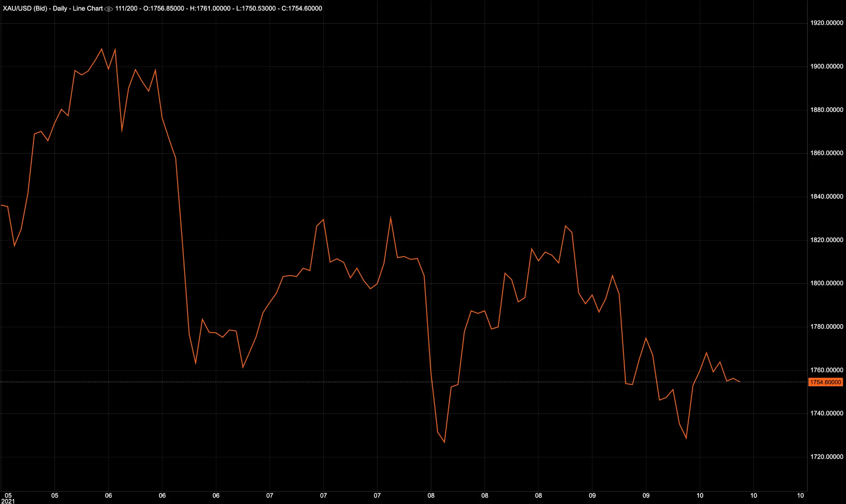The image size is (846, 504).
Task: Click the (Bid) indicator in chart title
Action: (40, 8)
